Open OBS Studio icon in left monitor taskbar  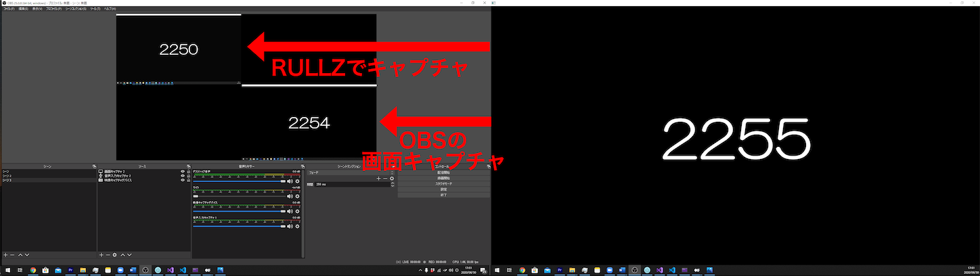pos(144,270)
